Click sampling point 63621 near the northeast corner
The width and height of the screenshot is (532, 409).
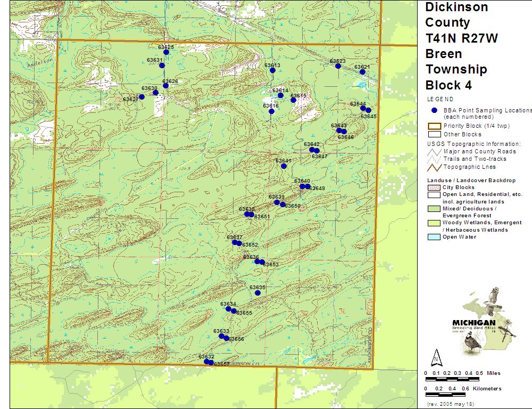(x=362, y=72)
